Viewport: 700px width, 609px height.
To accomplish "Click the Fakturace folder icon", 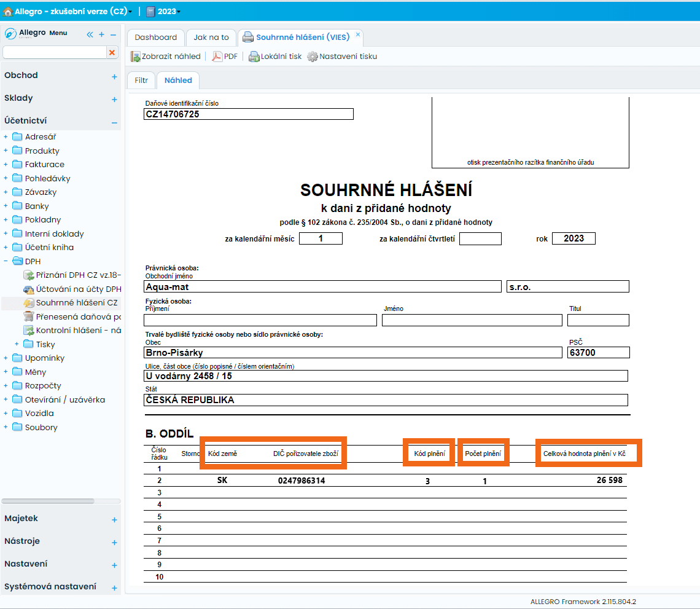I will click(17, 165).
